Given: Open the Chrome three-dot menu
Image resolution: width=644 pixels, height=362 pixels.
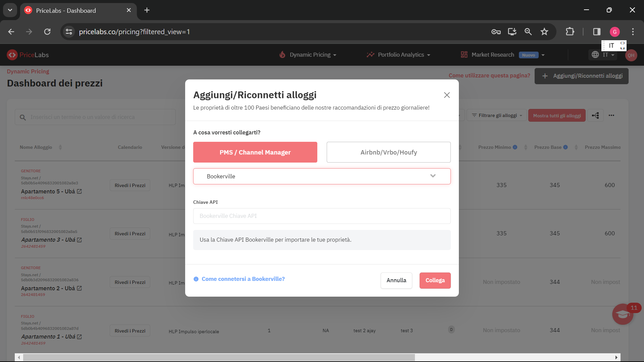Looking at the screenshot, I should tap(633, 32).
